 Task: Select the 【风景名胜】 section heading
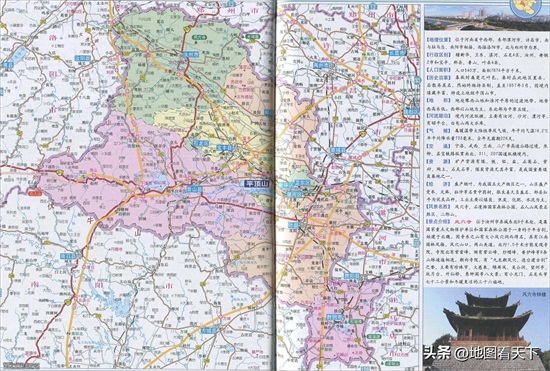(438, 207)
